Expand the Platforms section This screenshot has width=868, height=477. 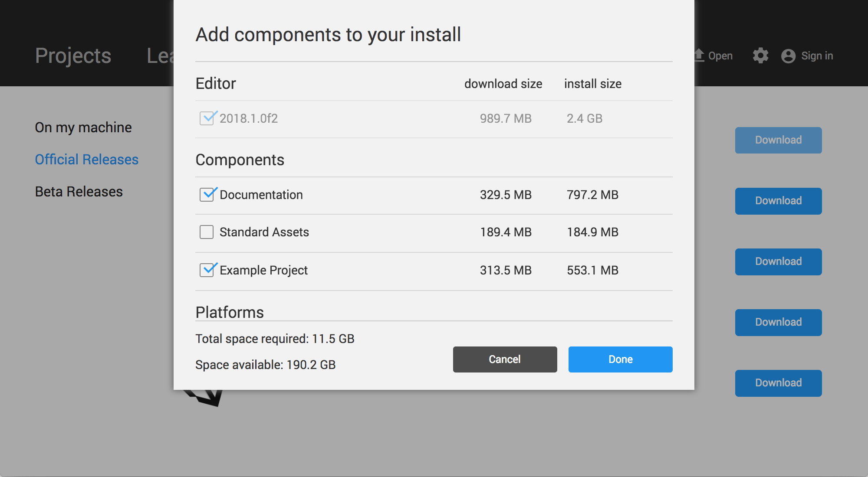pos(230,312)
